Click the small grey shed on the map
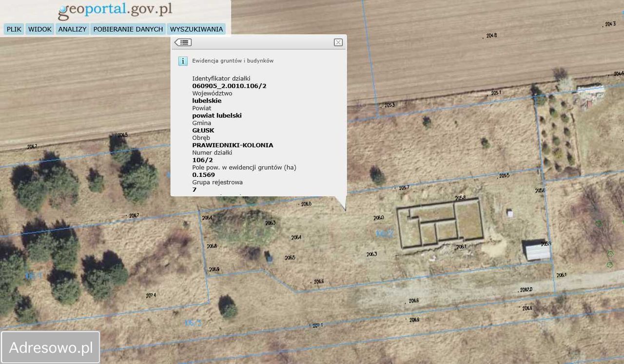The image size is (624, 364). pyautogui.click(x=537, y=251)
